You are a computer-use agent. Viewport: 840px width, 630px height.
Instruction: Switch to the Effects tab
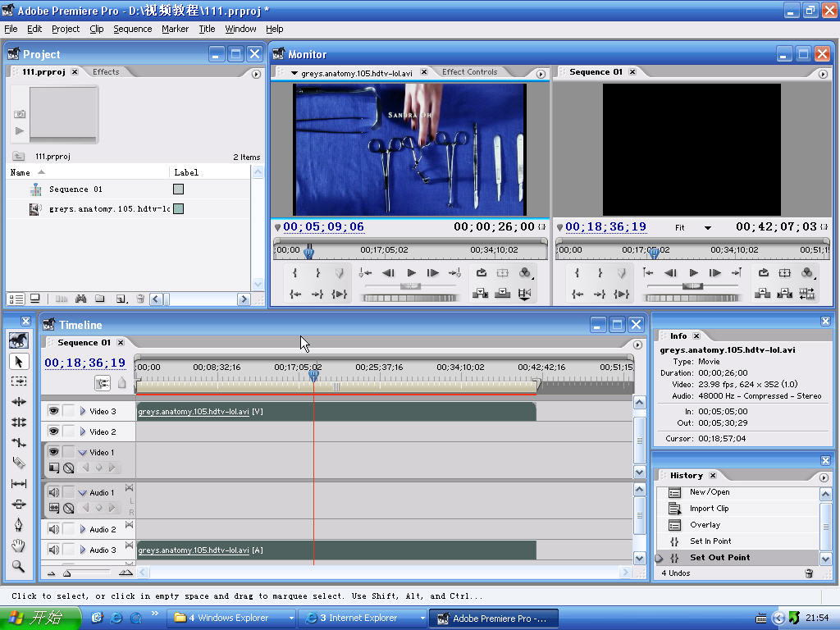pyautogui.click(x=106, y=72)
